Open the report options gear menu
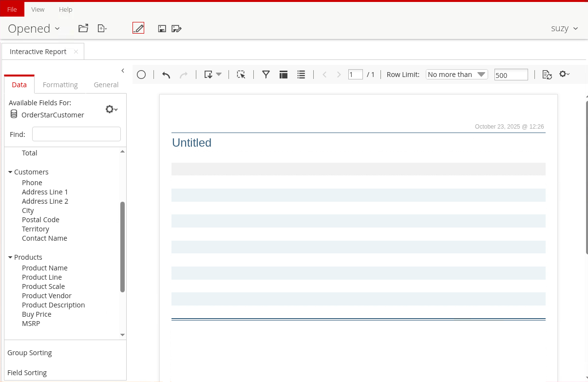 point(564,74)
